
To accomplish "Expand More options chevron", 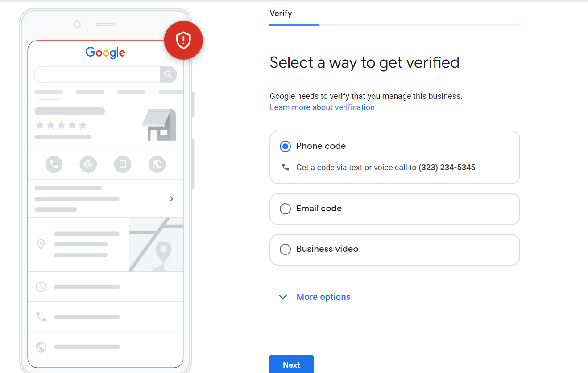I will coord(283,297).
